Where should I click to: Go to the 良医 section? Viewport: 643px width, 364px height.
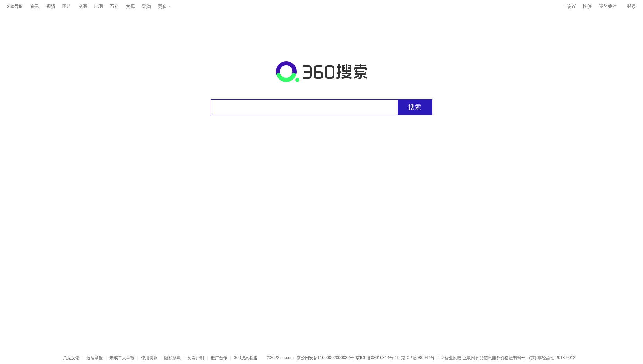tap(83, 7)
